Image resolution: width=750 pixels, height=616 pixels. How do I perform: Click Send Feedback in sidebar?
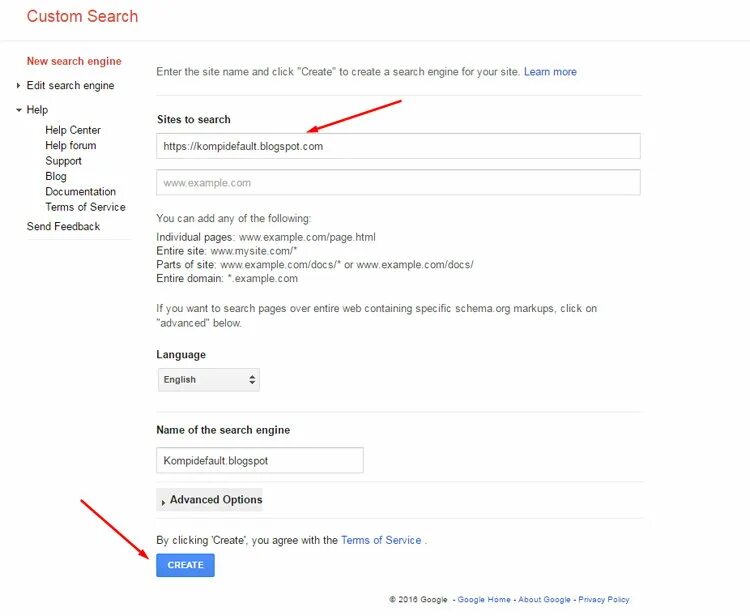63,226
